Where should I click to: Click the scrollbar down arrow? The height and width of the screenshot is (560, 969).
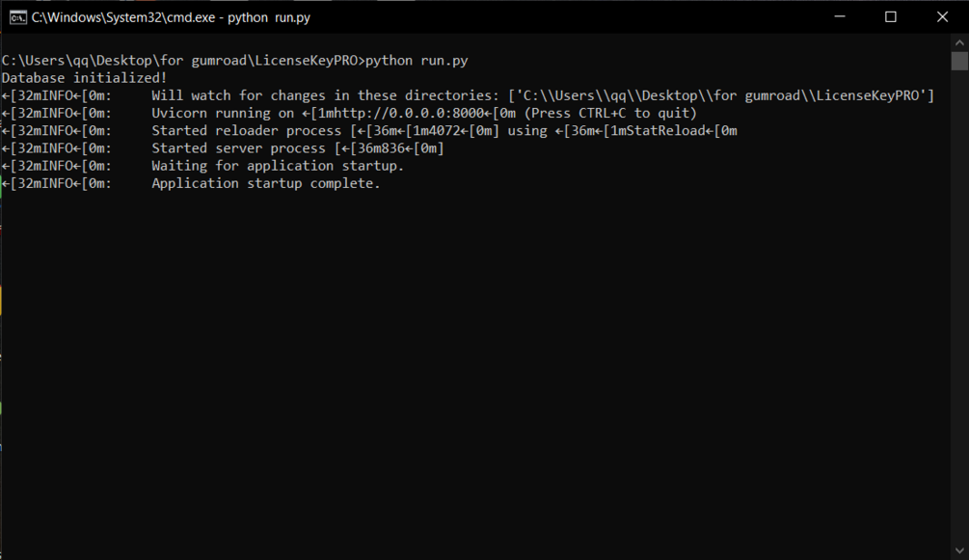(x=959, y=550)
